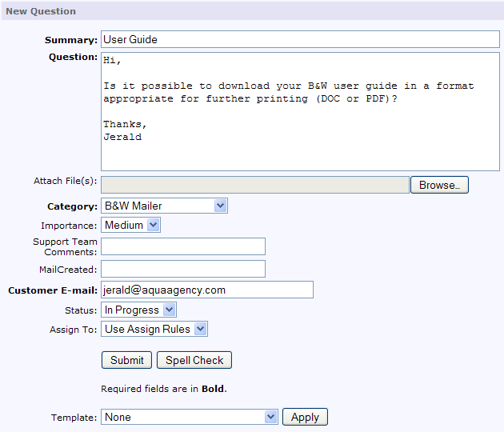Viewport: 504px width, 432px height.
Task: Apply the selected template
Action: [305, 417]
